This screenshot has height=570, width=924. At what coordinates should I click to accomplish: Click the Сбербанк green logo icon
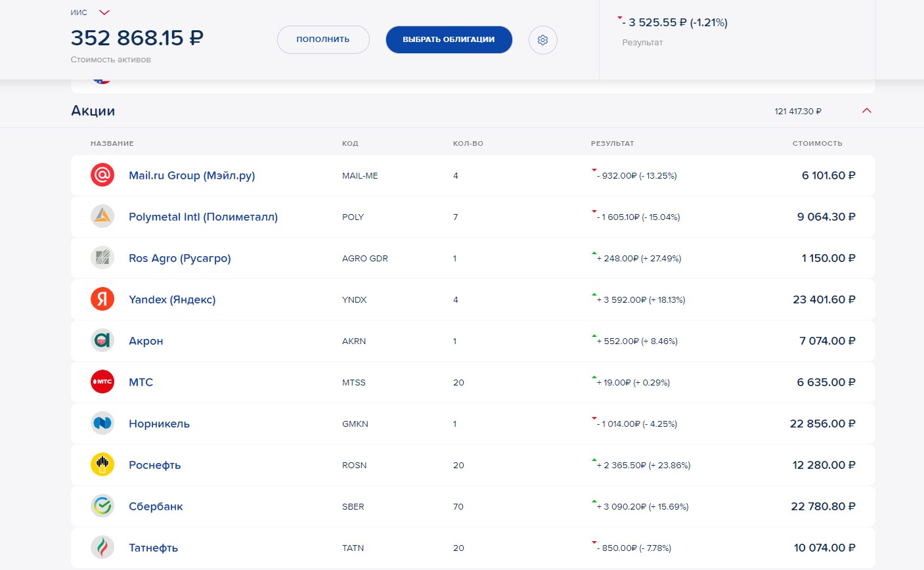pyautogui.click(x=102, y=506)
